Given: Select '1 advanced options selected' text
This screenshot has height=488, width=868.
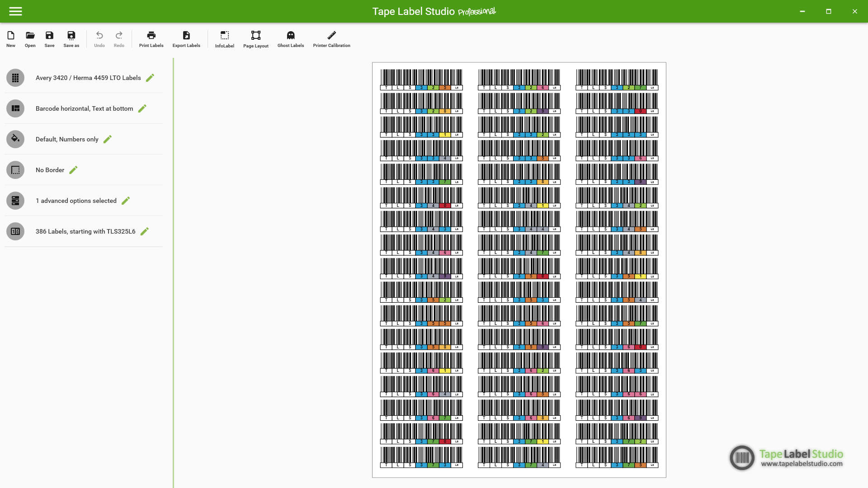Looking at the screenshot, I should [76, 201].
